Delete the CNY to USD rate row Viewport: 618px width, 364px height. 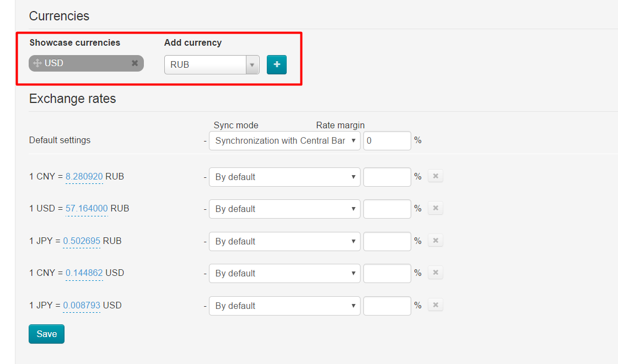point(436,272)
